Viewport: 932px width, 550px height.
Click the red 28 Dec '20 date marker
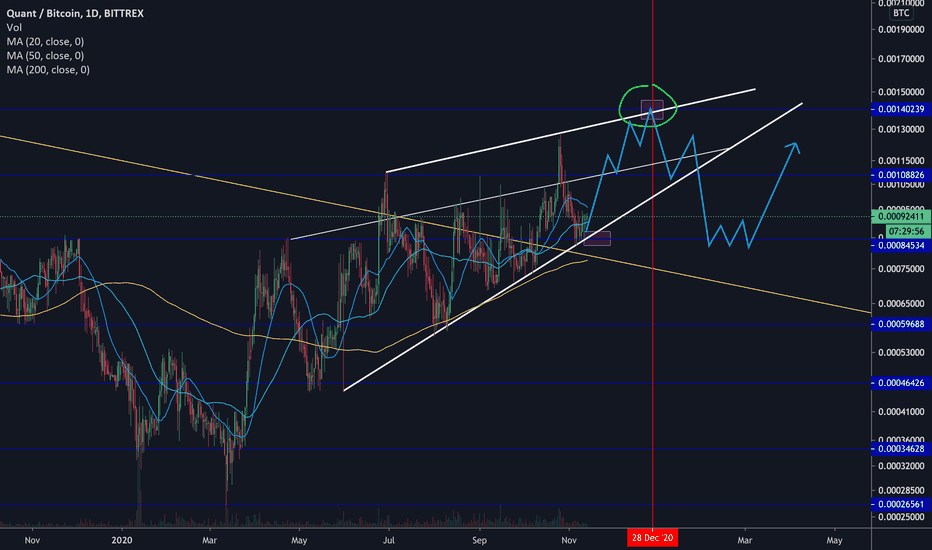click(652, 538)
